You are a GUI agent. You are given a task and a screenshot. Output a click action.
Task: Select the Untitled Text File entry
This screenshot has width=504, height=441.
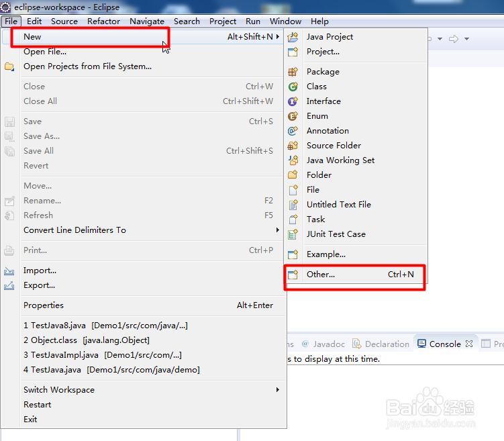point(356,205)
